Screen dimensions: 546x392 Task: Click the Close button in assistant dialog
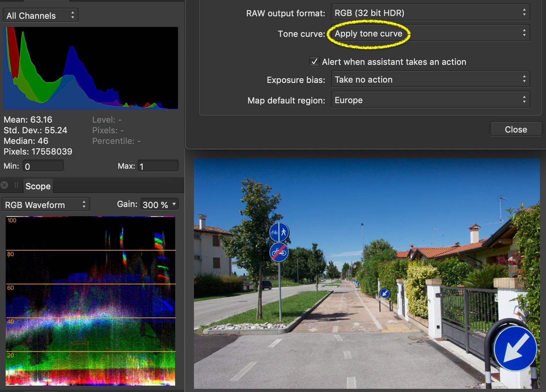click(516, 129)
